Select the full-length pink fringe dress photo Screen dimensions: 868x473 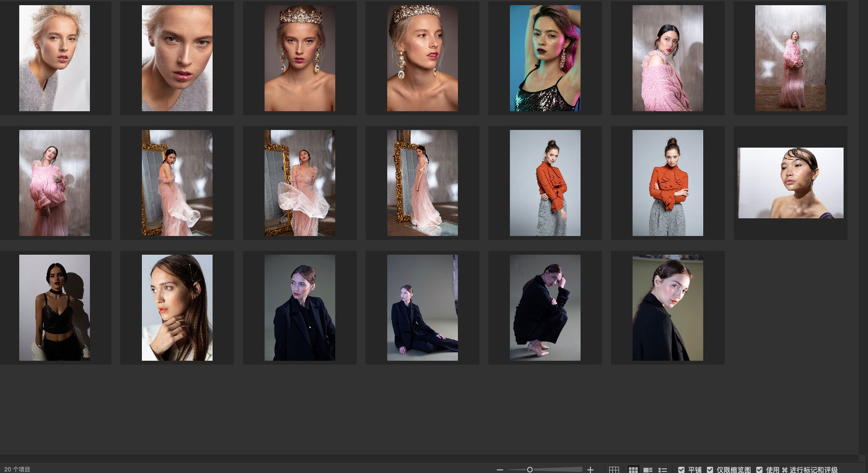790,58
